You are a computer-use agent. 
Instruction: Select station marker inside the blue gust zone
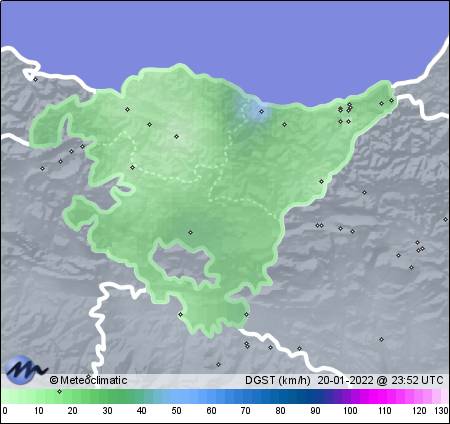coord(262,111)
